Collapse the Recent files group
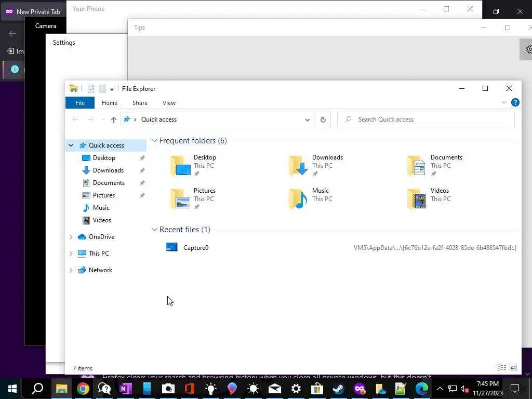Image resolution: width=532 pixels, height=399 pixels. pos(154,229)
